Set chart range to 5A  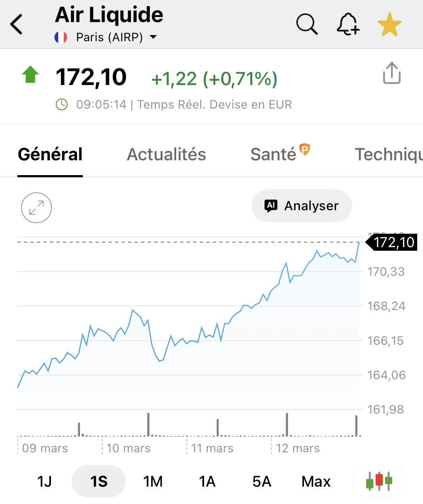(262, 482)
